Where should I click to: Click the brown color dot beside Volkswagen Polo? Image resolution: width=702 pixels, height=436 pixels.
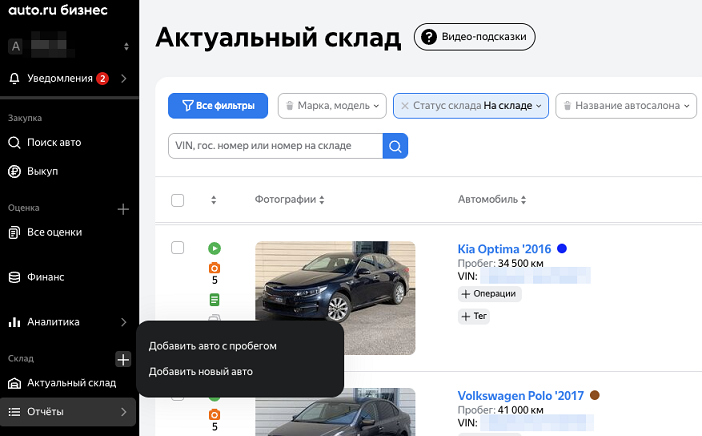click(595, 395)
